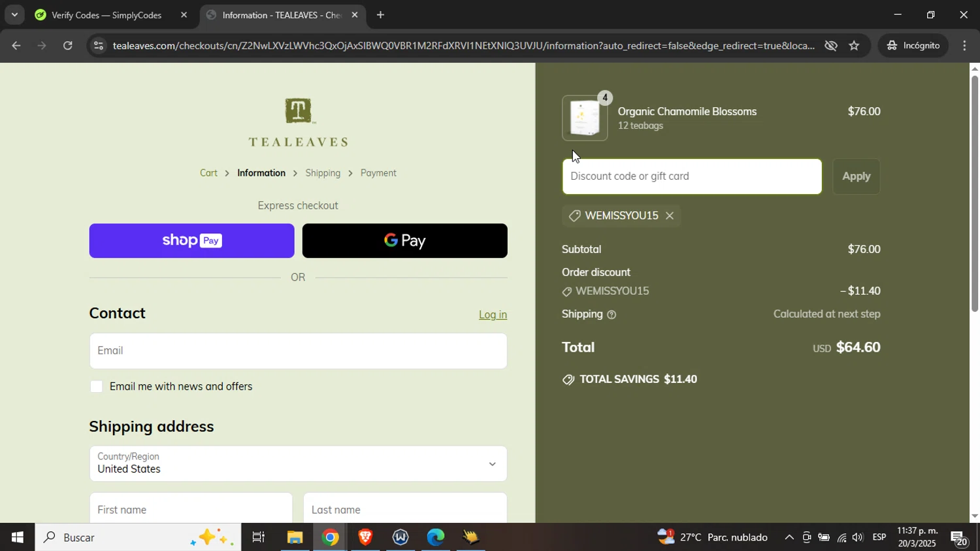Click the Information breadcrumb step

(261, 173)
